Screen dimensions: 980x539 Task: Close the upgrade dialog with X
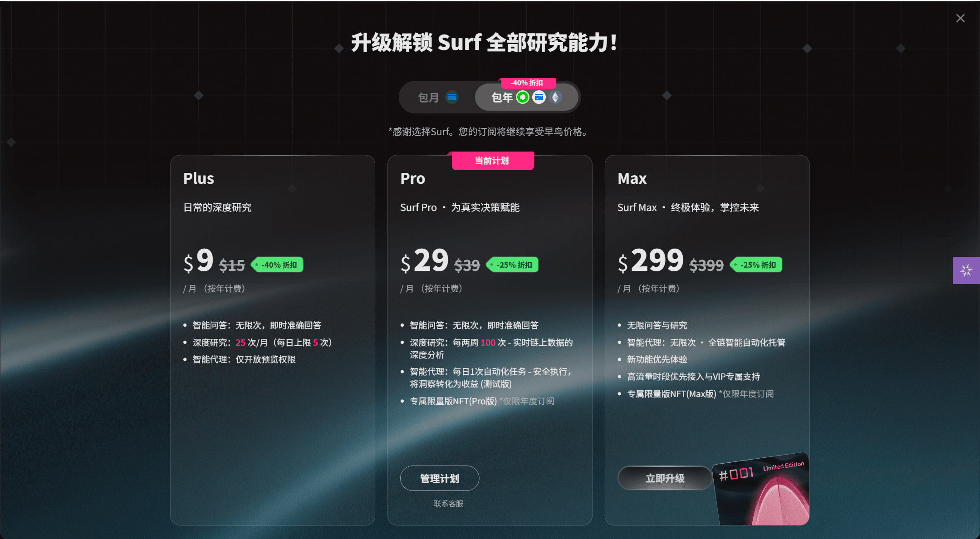[960, 18]
